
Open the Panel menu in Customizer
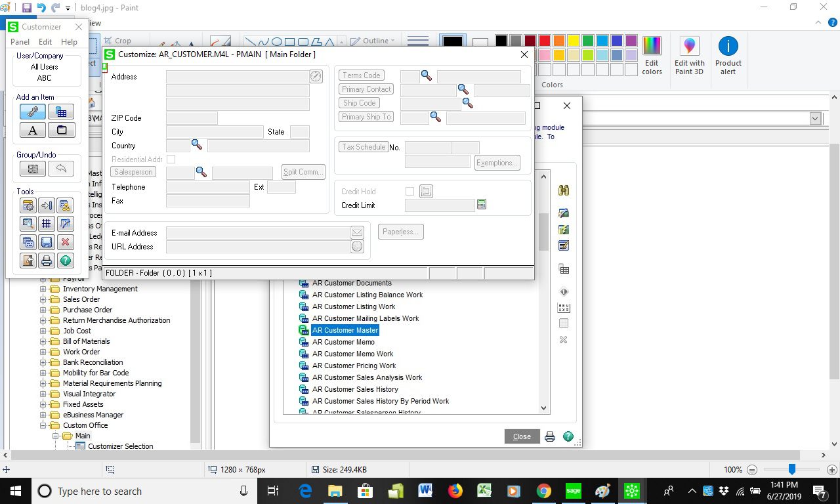20,42
